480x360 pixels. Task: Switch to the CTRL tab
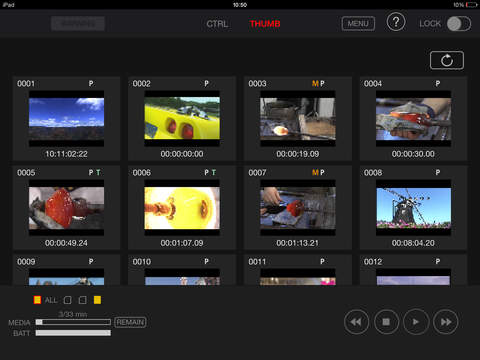[217, 24]
